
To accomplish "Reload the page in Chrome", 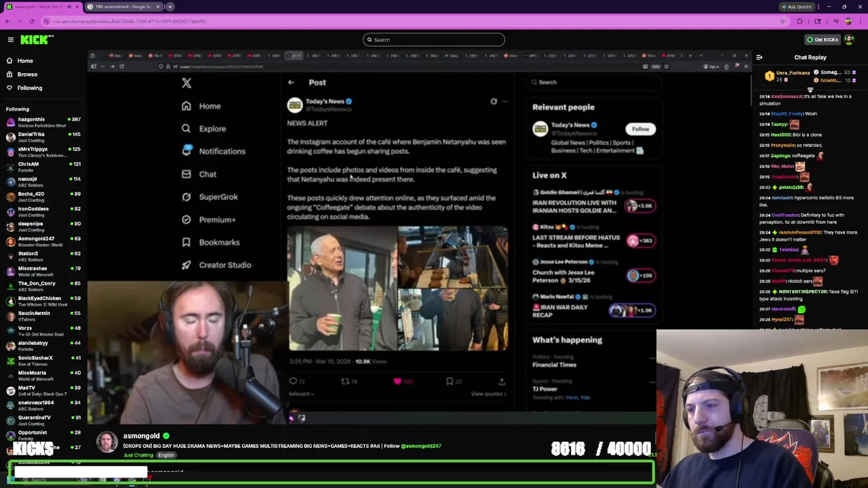I will [31, 21].
